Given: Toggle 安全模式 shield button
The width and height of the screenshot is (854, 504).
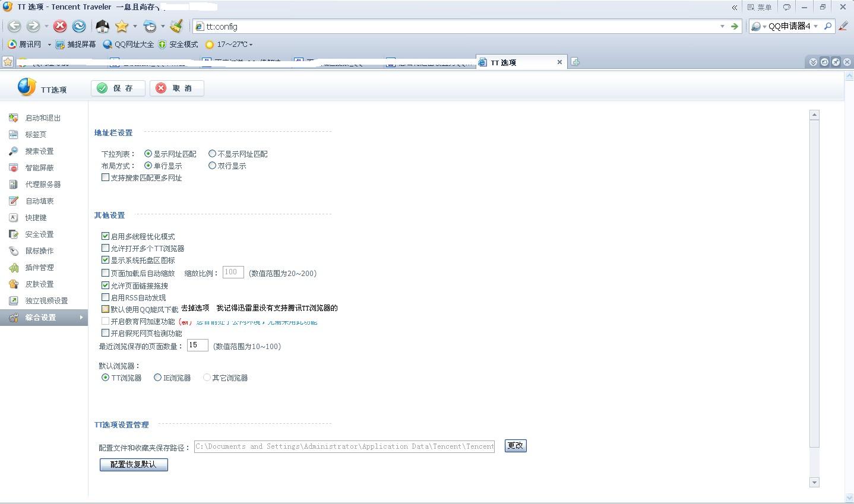Looking at the screenshot, I should point(178,45).
